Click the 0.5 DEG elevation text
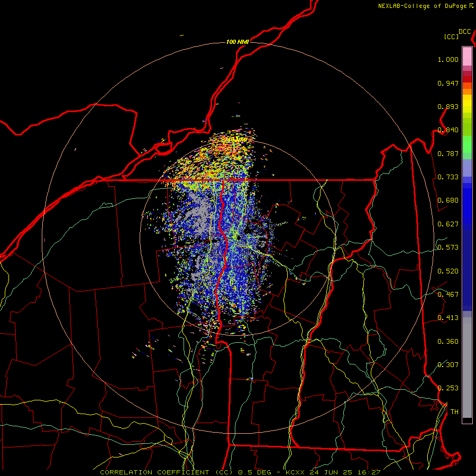This screenshot has width=476, height=476. point(255,472)
